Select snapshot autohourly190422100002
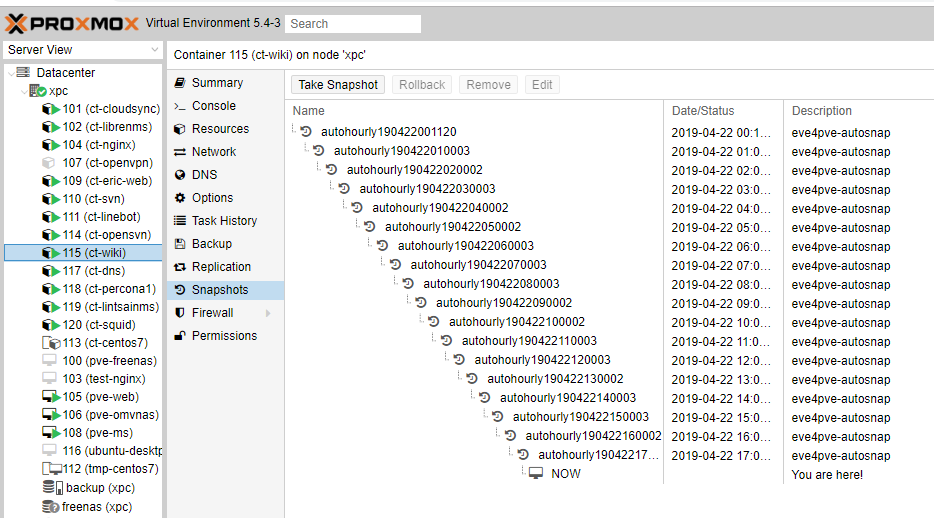The height and width of the screenshot is (518, 934). (517, 322)
